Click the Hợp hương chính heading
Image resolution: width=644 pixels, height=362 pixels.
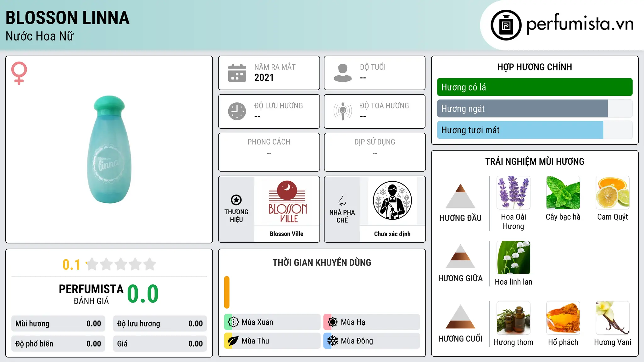pos(535,67)
